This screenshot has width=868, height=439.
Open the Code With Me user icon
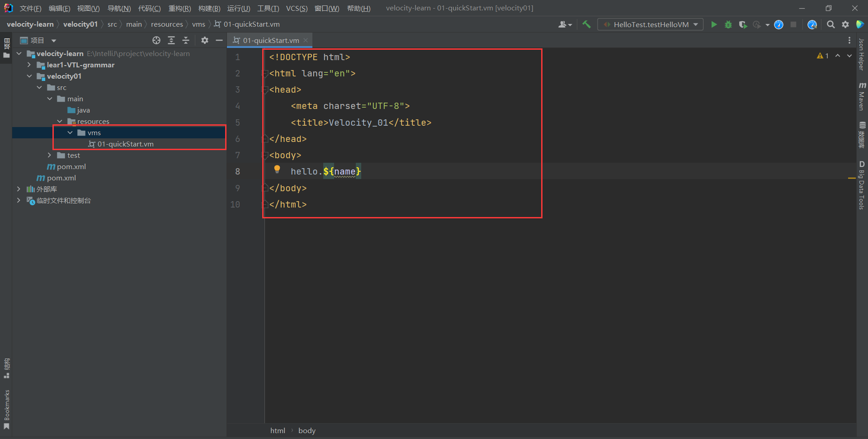pos(565,24)
